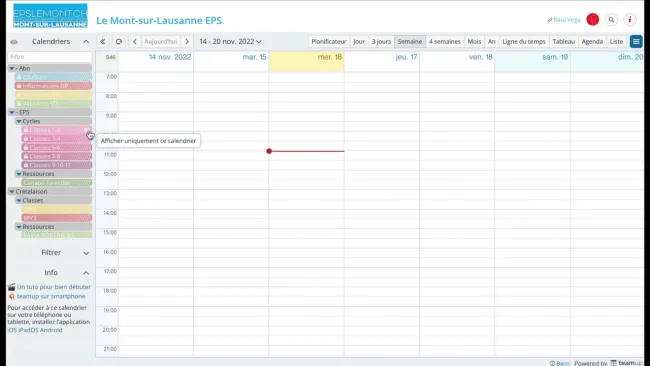
Task: Toggle all calendars with eye icon
Action: pos(14,42)
